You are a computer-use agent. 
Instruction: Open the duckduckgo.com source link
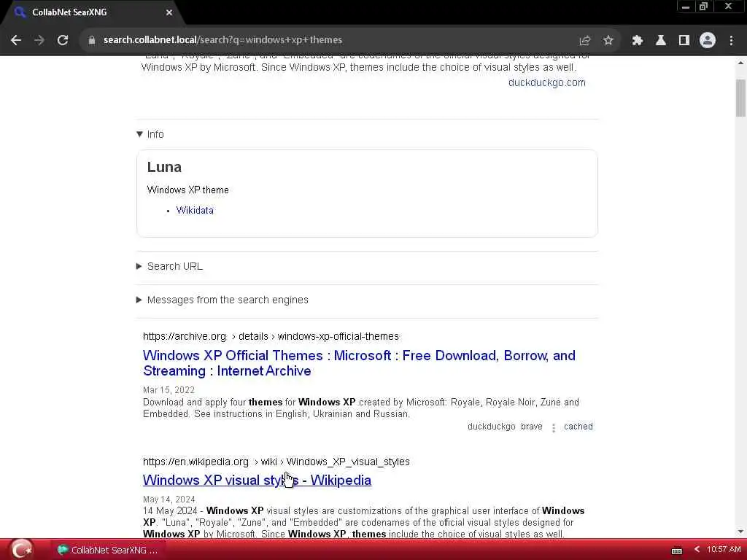(547, 82)
